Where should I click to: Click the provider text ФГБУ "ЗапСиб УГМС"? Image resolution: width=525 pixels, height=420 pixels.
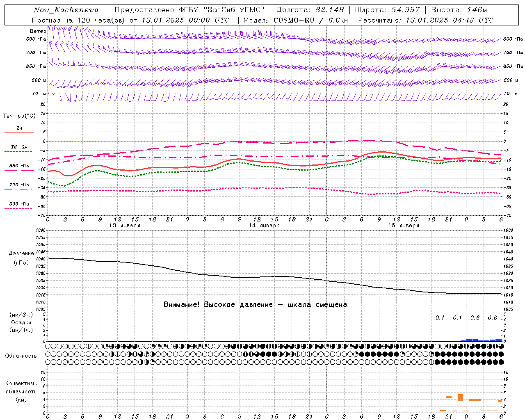coord(222,10)
